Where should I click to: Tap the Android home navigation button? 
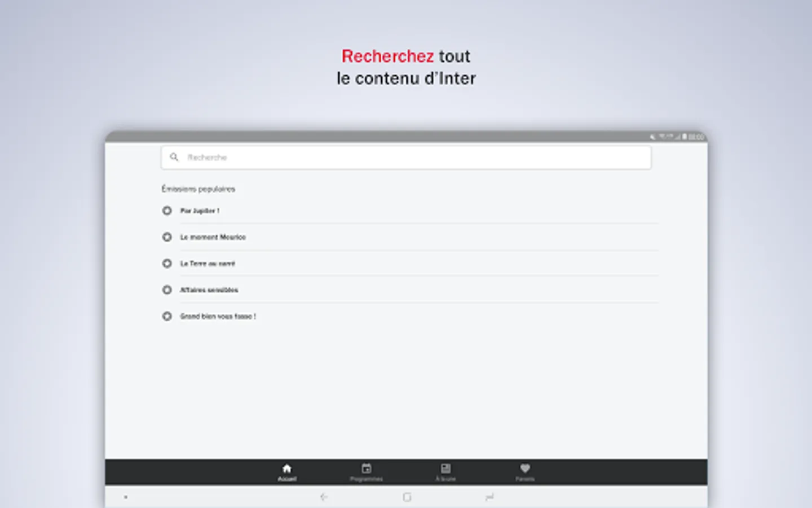[407, 497]
